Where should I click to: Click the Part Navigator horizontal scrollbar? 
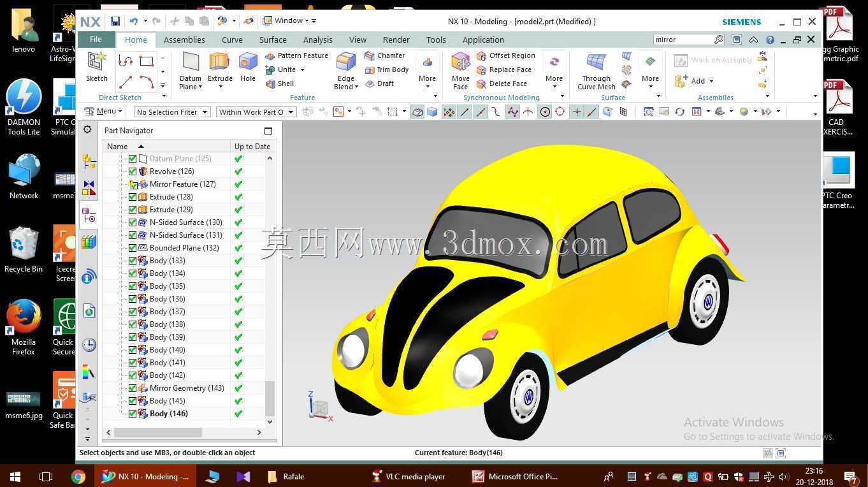click(x=158, y=432)
